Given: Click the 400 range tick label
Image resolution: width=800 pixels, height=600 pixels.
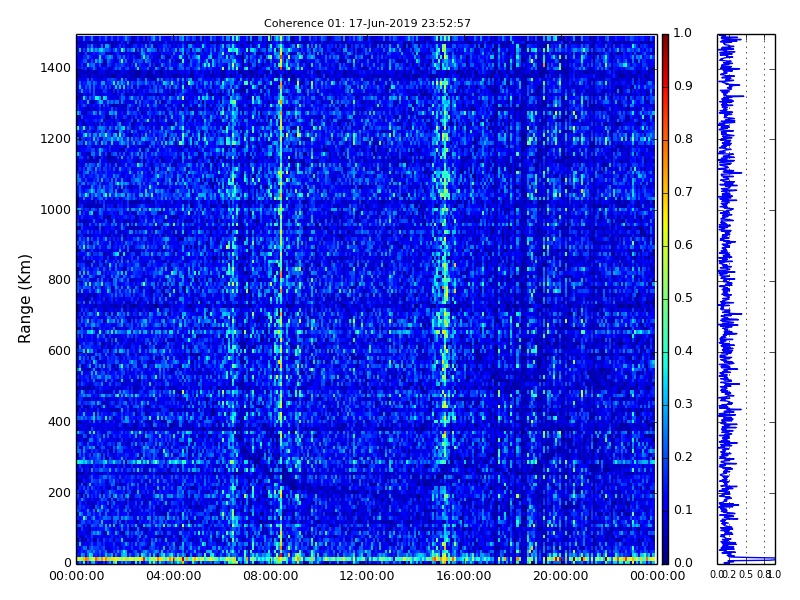Looking at the screenshot, I should pyautogui.click(x=59, y=422).
